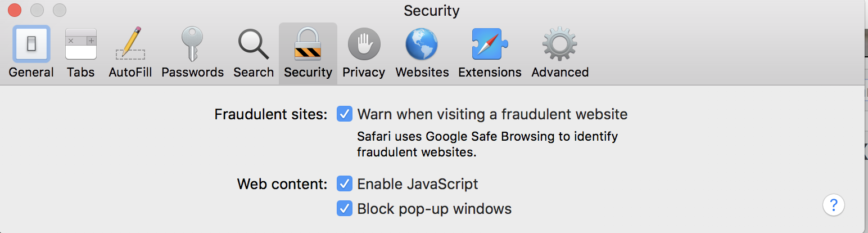Open help with the question mark button
868x233 pixels.
pos(834,204)
